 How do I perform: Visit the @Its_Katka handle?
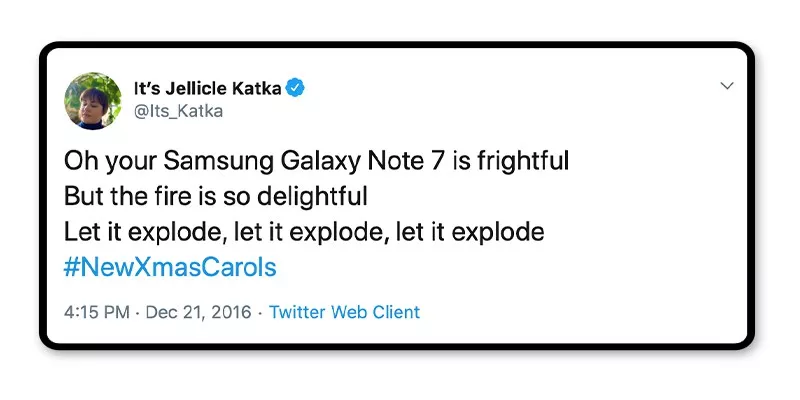[178, 111]
